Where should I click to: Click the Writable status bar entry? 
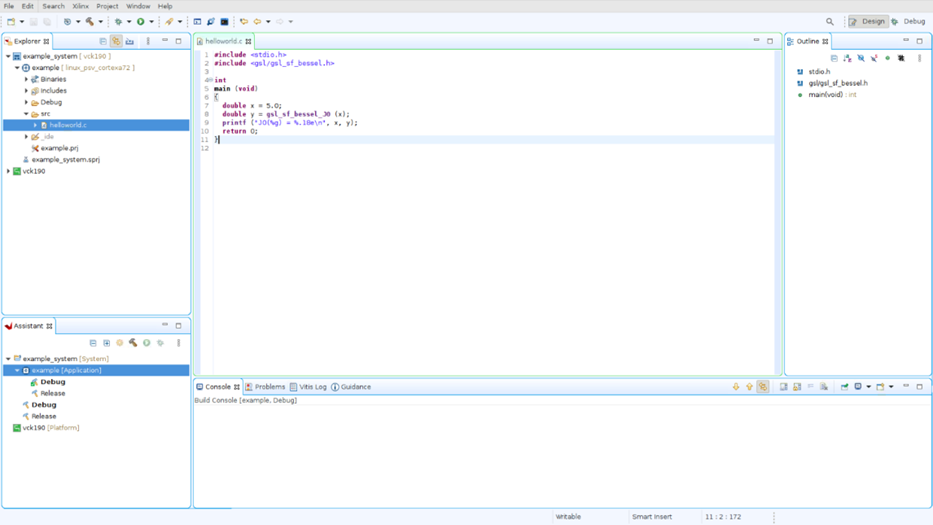(568, 517)
